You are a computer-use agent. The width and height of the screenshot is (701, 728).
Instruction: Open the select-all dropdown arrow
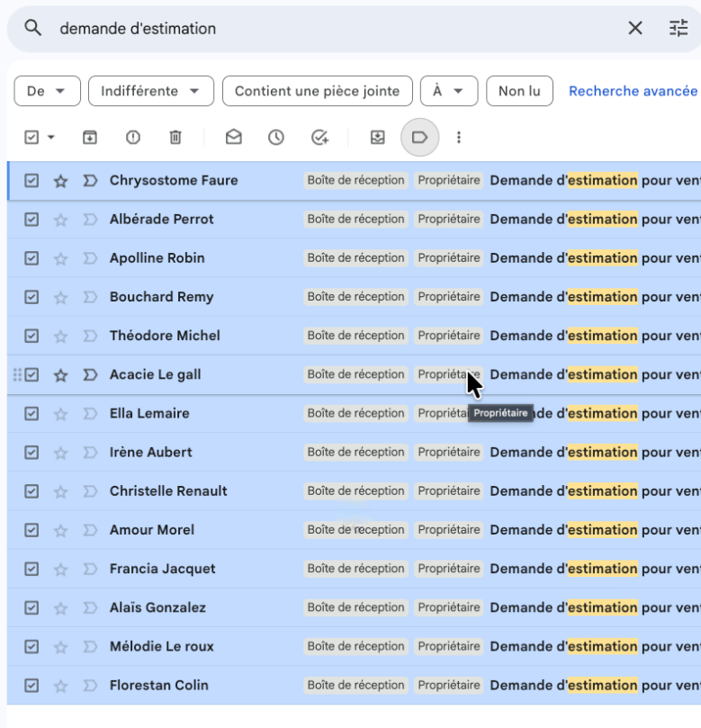[x=51, y=138]
